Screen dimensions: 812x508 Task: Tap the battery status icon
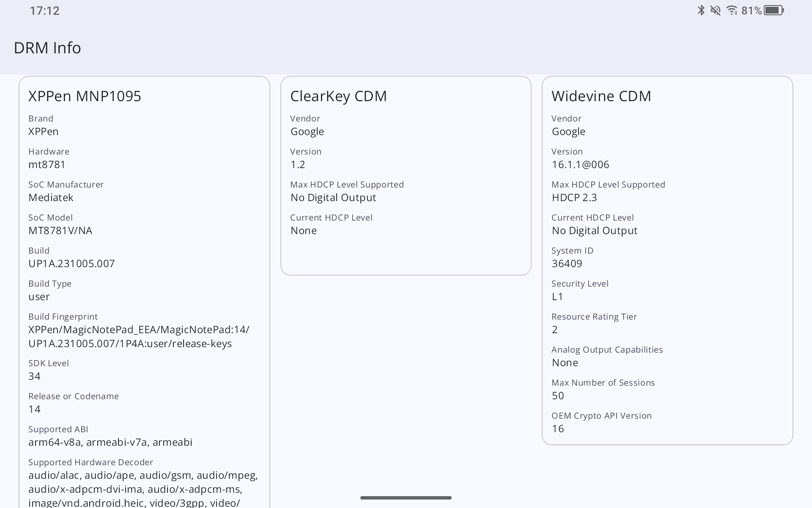pos(774,10)
